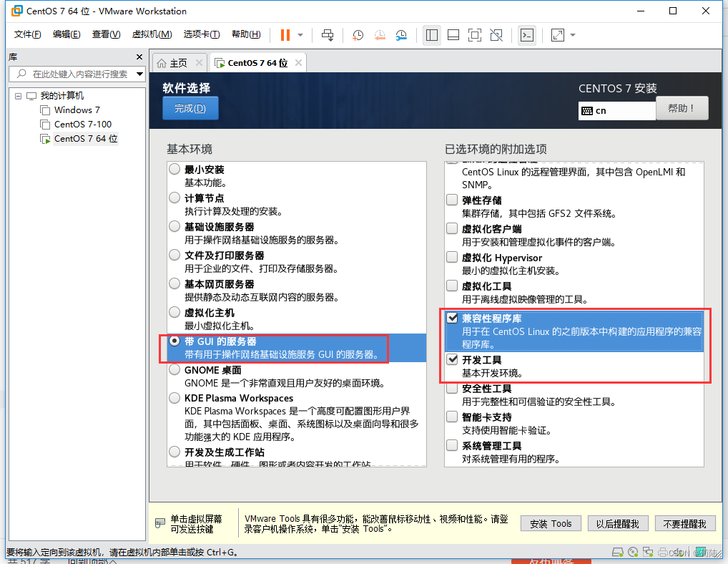Close the 主页 tab
Viewport: 728px width, 564px height.
(200, 63)
